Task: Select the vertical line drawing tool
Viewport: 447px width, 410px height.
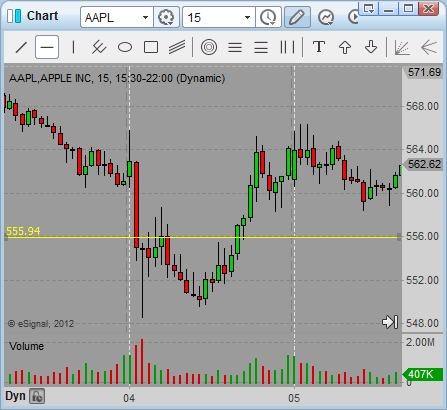Action: click(73, 47)
